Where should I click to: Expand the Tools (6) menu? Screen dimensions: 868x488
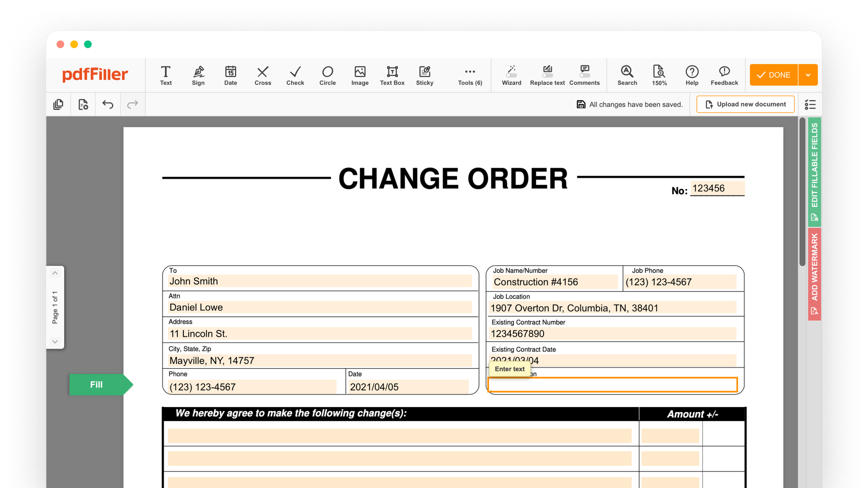[469, 75]
